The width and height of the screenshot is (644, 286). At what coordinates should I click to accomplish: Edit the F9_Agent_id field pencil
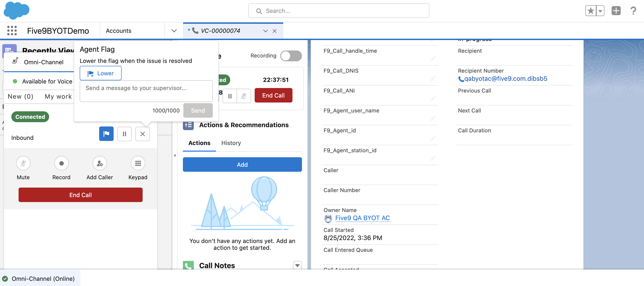(433, 138)
